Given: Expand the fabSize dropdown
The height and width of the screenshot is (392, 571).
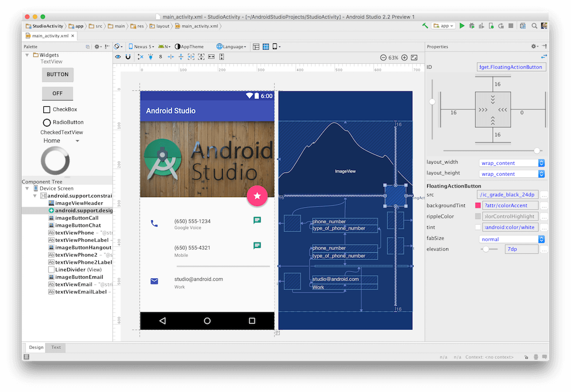Looking at the screenshot, I should click(511, 239).
